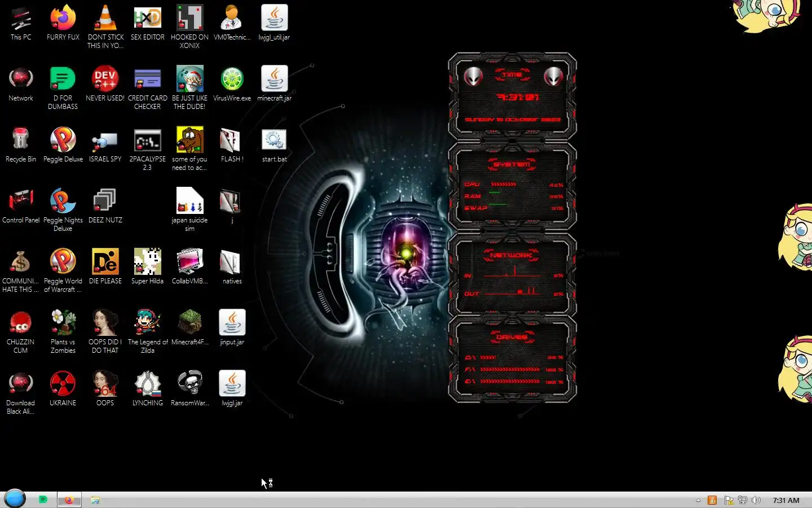Launch the Peggle Nights Deluxe shortcut
The width and height of the screenshot is (812, 508).
tap(63, 211)
